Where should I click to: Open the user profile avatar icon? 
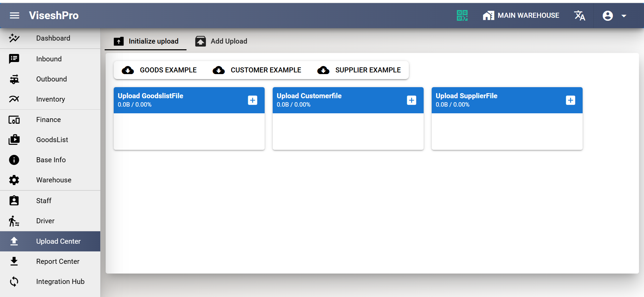pyautogui.click(x=607, y=16)
